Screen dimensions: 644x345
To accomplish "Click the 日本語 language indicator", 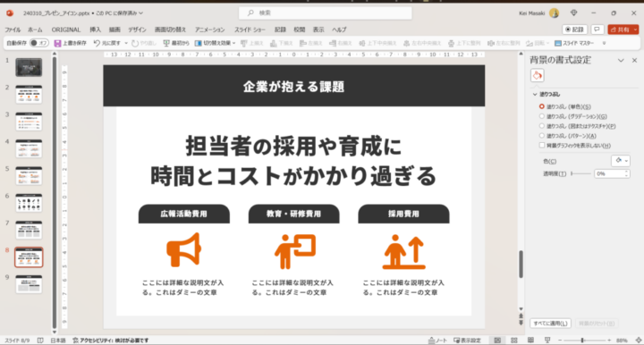I will 58,341.
